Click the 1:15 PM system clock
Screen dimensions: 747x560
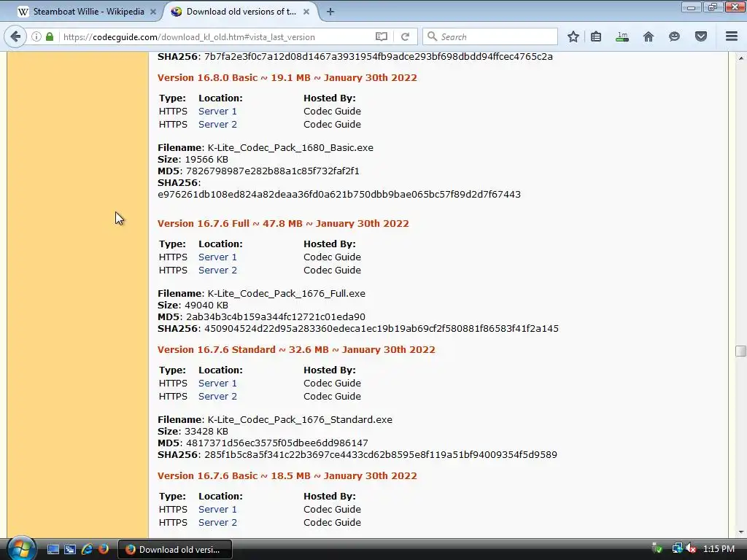pyautogui.click(x=719, y=548)
